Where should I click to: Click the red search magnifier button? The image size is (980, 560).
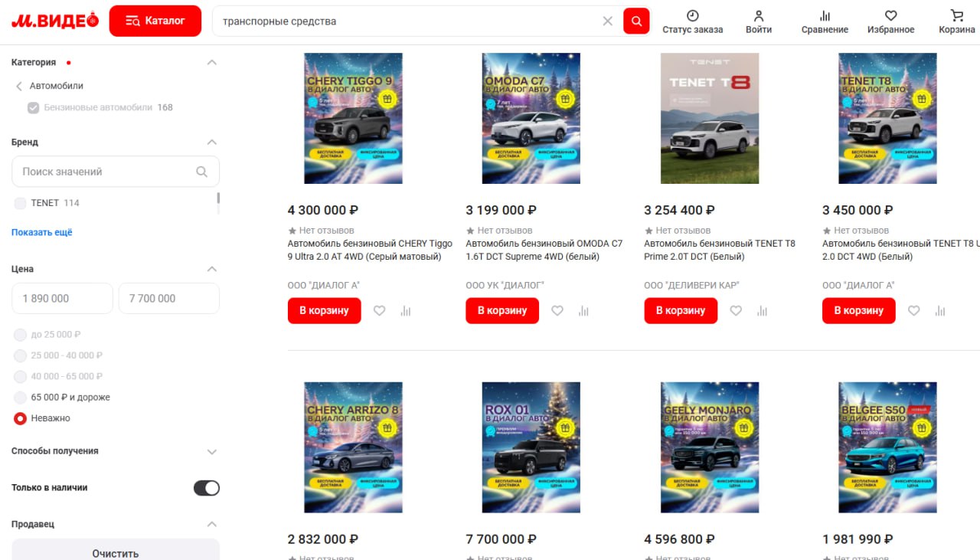[x=636, y=21]
